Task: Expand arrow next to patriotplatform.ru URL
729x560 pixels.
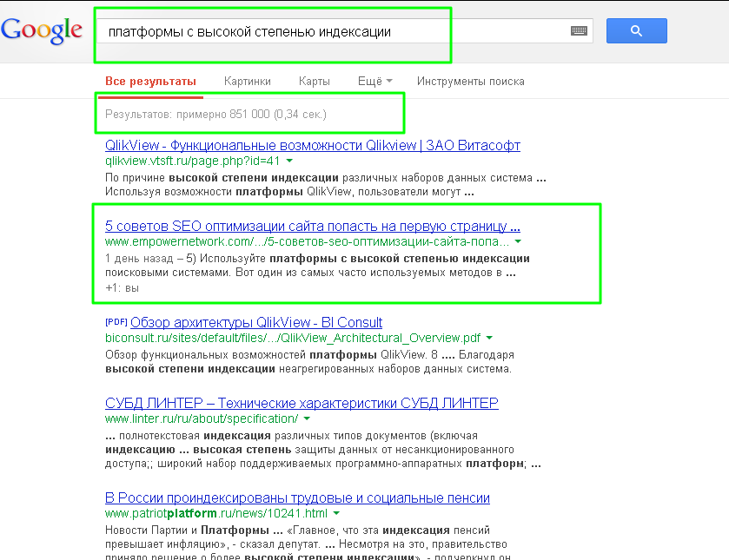Action: click(x=336, y=513)
